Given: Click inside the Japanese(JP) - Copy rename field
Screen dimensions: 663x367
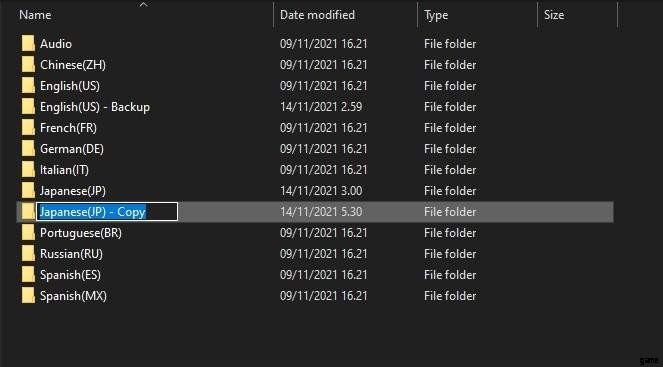Looking at the screenshot, I should click(107, 211).
